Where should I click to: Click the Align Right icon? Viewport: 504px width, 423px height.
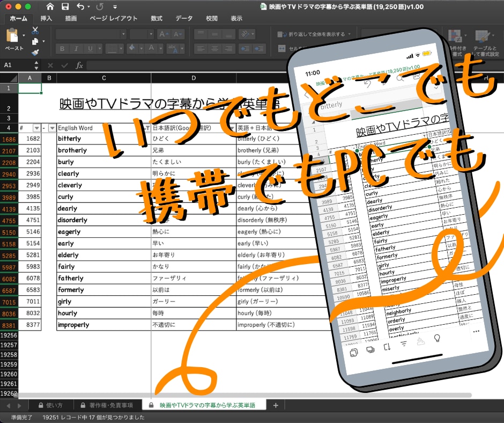(229, 49)
